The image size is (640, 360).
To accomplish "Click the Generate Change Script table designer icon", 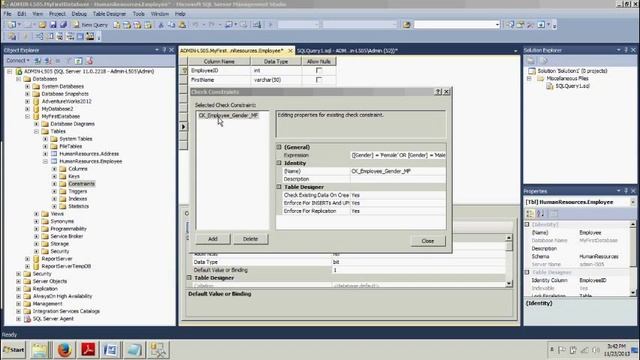I will 12,37.
